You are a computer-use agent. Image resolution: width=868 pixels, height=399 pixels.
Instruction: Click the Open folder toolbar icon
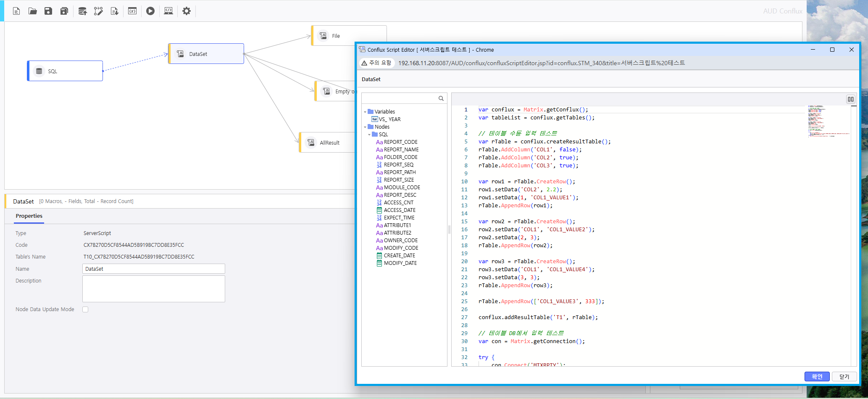[32, 11]
